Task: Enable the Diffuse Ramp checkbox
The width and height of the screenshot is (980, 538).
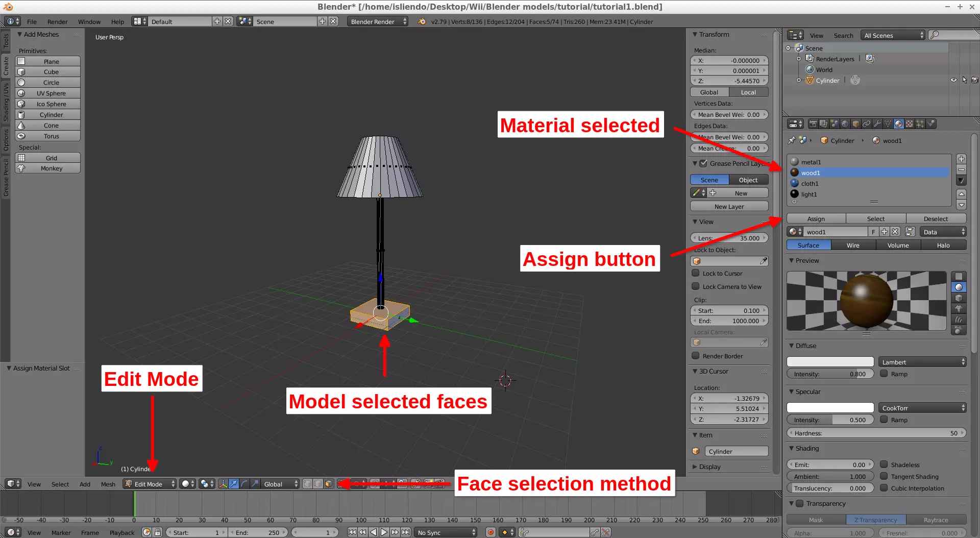Action: 884,374
